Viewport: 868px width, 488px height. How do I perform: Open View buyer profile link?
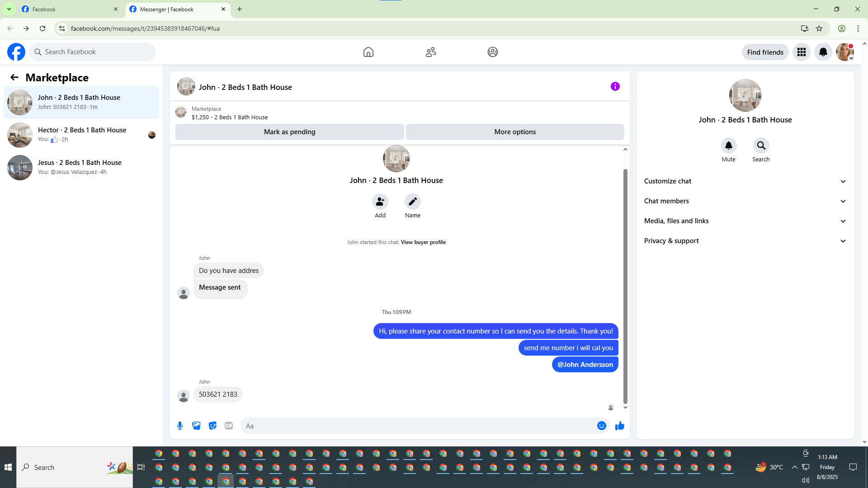pyautogui.click(x=423, y=242)
